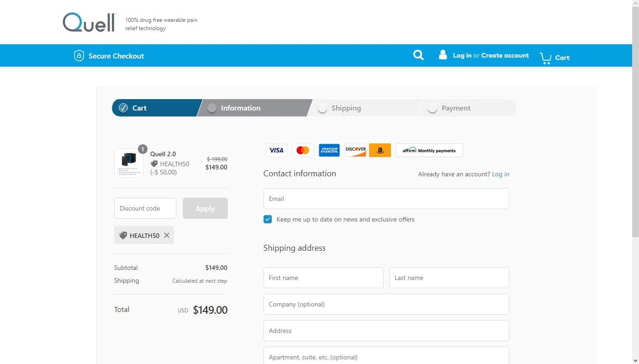This screenshot has width=639, height=364.
Task: Click the Last name field
Action: pyautogui.click(x=449, y=278)
